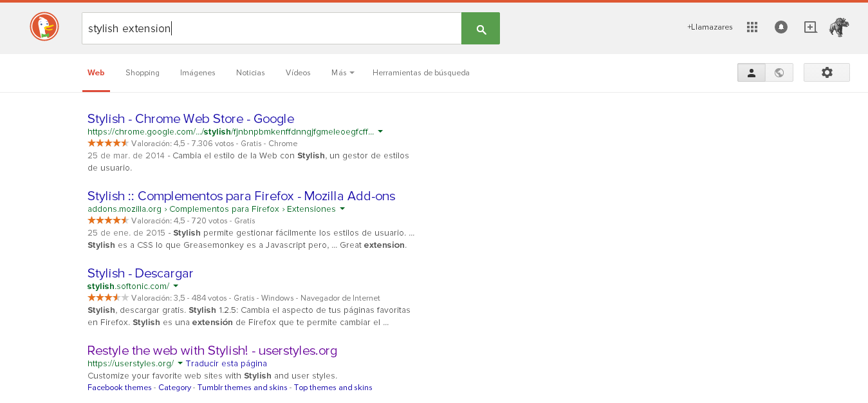Open the notifications bell icon
This screenshot has height=403, width=868.
click(781, 27)
